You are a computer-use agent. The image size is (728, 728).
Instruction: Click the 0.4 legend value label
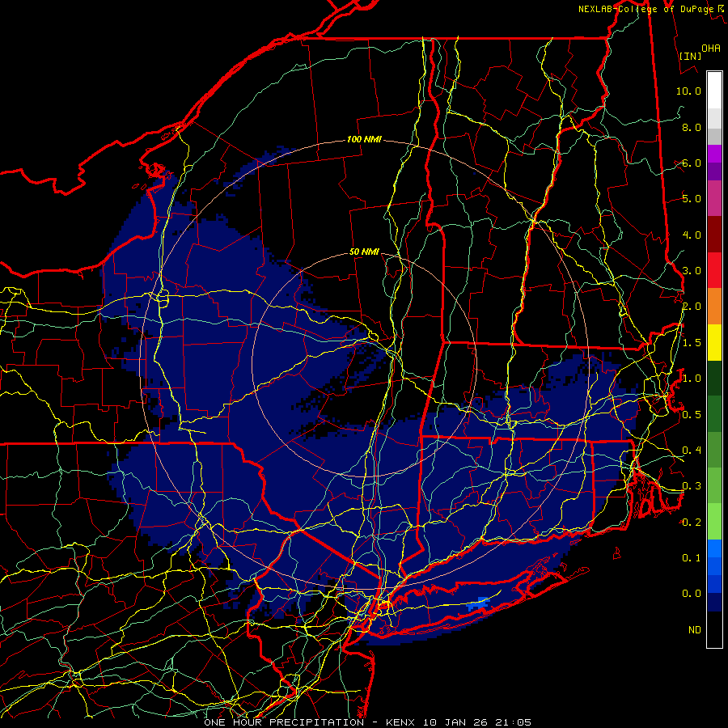pos(692,450)
